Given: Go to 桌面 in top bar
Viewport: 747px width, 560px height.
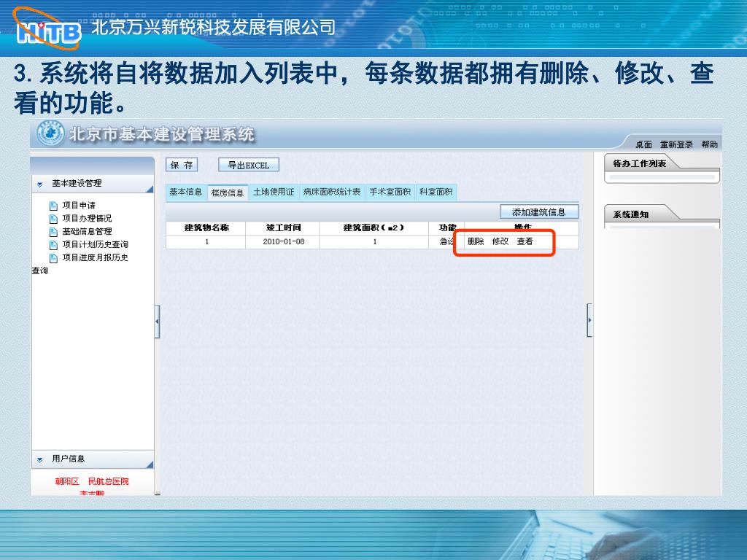Looking at the screenshot, I should 643,144.
